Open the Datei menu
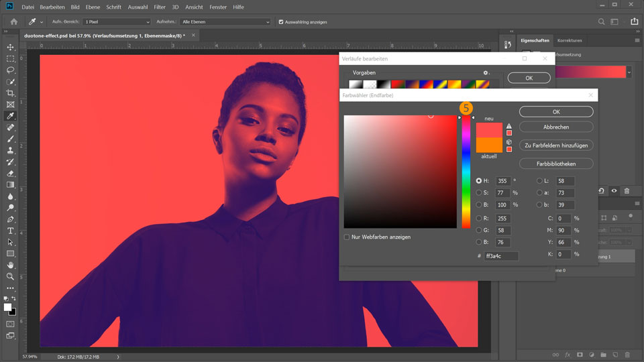Viewport: 644px width, 362px height. point(28,7)
